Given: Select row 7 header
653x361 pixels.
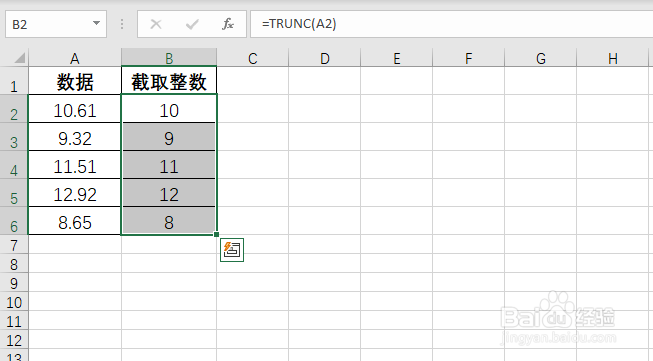Looking at the screenshot, I should (x=14, y=244).
